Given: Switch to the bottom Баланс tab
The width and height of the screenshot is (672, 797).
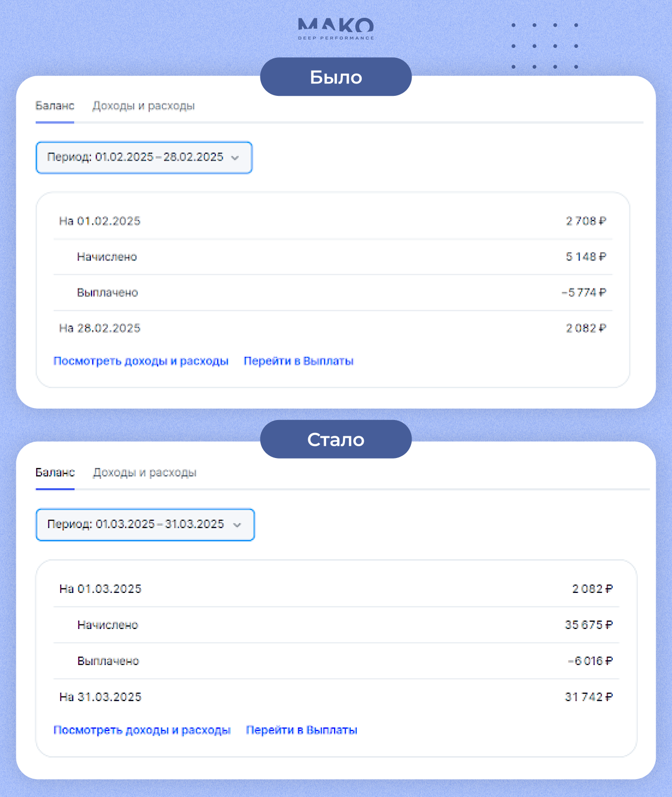Looking at the screenshot, I should tap(55, 472).
